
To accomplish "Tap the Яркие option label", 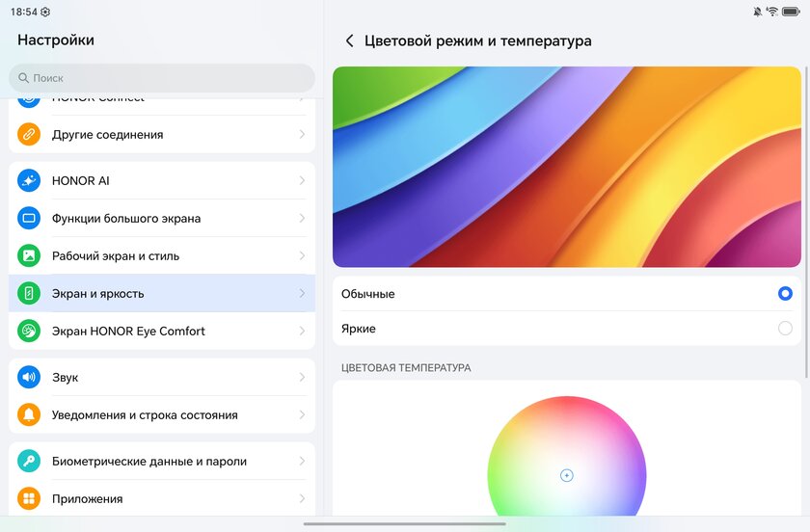I will pyautogui.click(x=359, y=329).
